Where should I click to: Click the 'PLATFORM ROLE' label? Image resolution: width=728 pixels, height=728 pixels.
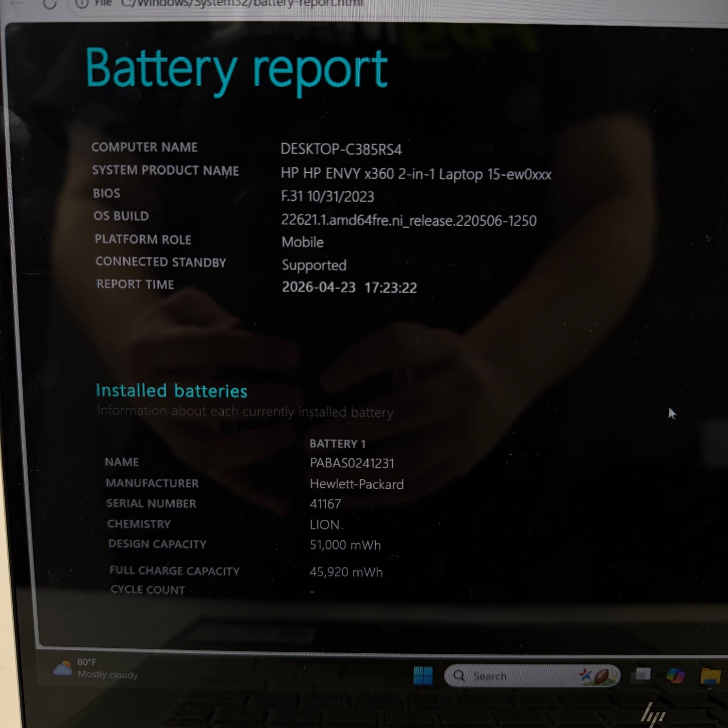tap(143, 239)
